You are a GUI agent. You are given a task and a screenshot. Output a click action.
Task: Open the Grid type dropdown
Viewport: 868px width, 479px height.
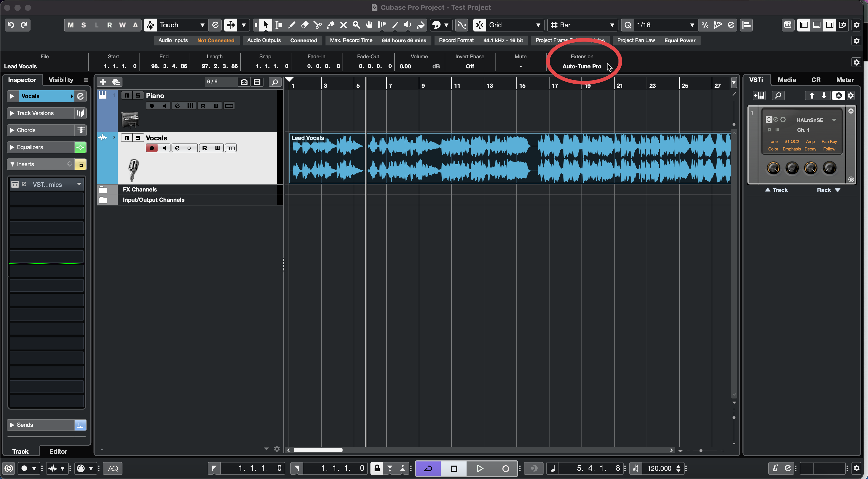click(x=538, y=25)
